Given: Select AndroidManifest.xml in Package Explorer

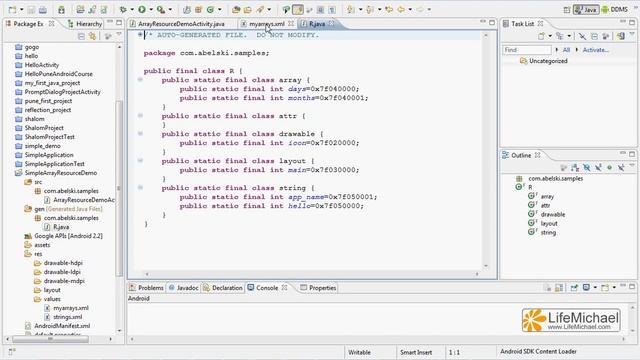Looking at the screenshot, I should click(62, 326).
